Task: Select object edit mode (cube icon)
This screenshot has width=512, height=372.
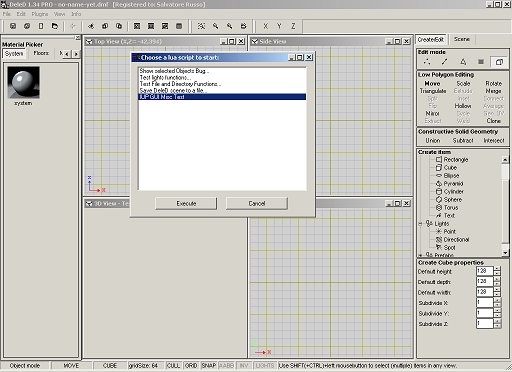Action: point(499,62)
